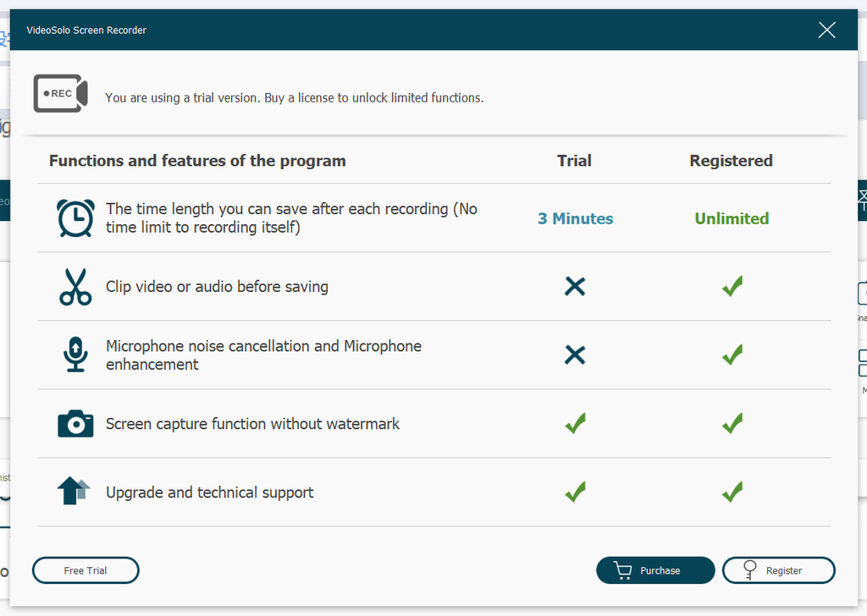The height and width of the screenshot is (616, 867).
Task: Click 'Upgrade and technical support' text
Action: [210, 492]
